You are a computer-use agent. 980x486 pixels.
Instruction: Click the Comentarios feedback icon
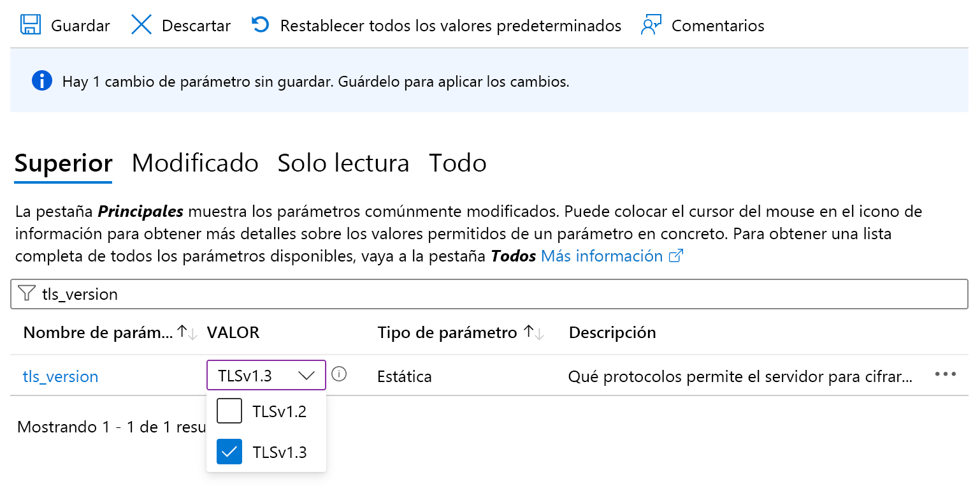point(651,25)
